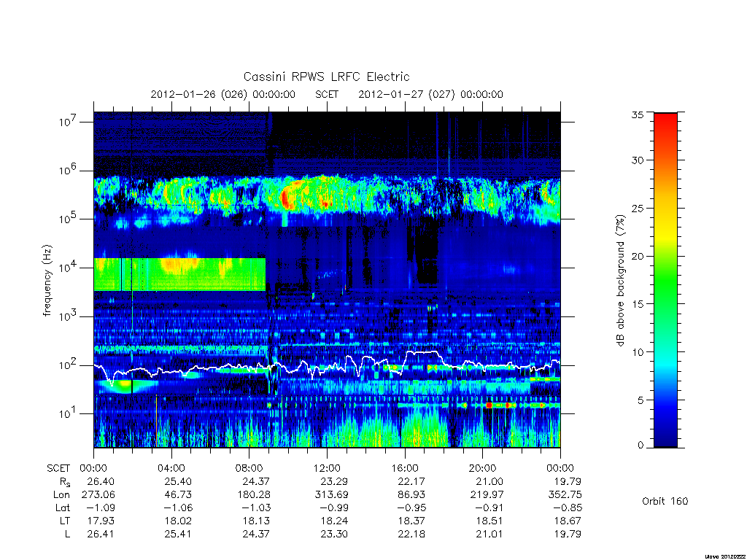This screenshot has width=747, height=560.
Task: Click the rainbow dB color scale bar
Action: [x=665, y=280]
